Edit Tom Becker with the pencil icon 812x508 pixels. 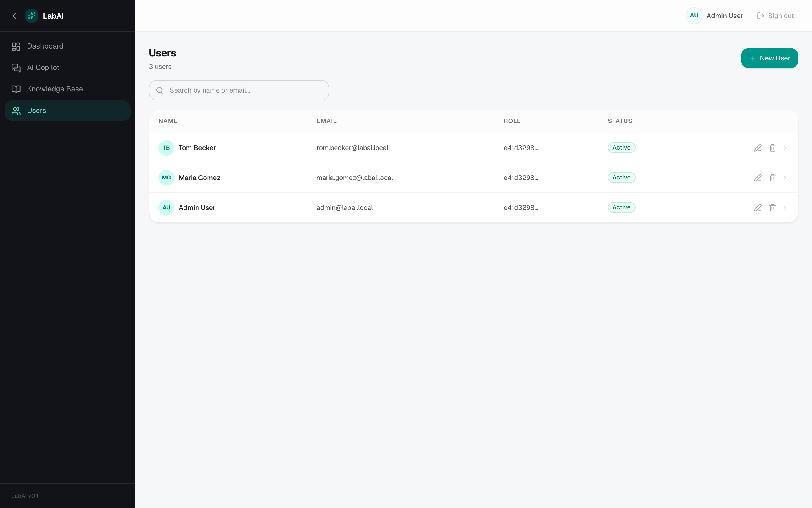[758, 148]
